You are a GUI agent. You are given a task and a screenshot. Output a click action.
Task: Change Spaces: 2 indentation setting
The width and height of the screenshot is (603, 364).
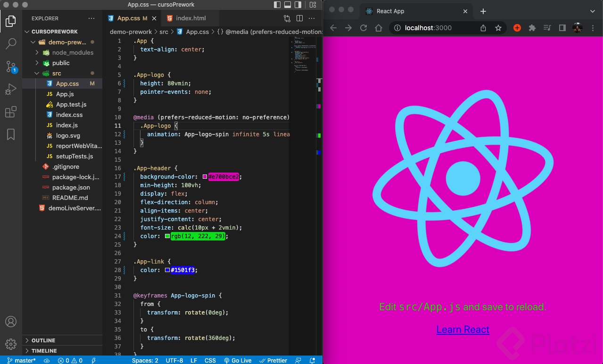[x=145, y=360]
